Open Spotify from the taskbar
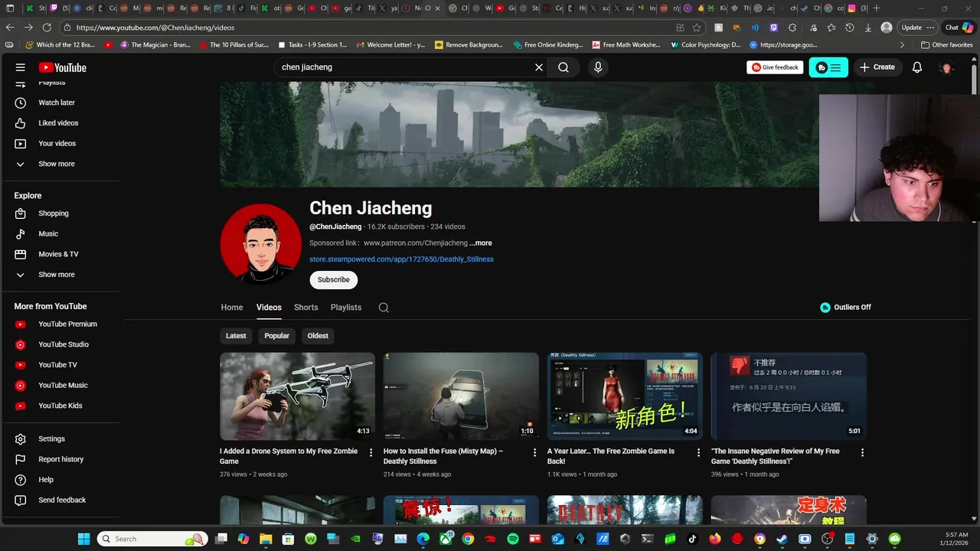The height and width of the screenshot is (551, 980). [513, 539]
